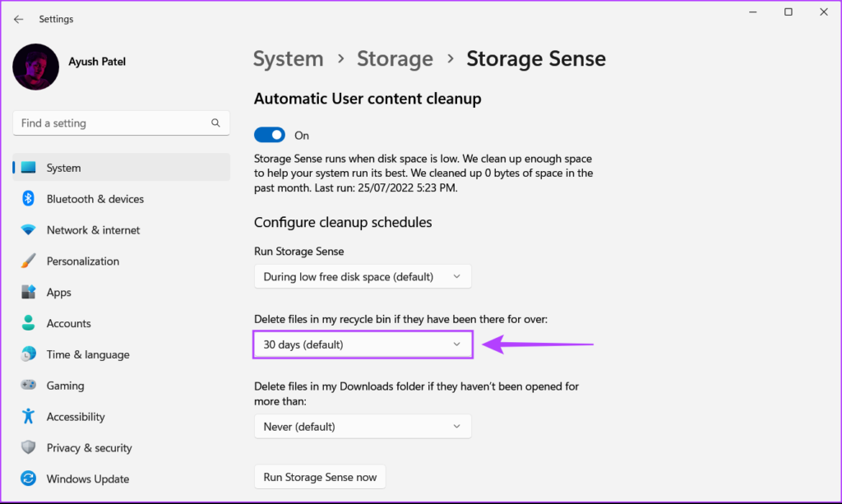This screenshot has height=504, width=842.
Task: Open Network & internet via its Wi-Fi icon
Action: 28,230
